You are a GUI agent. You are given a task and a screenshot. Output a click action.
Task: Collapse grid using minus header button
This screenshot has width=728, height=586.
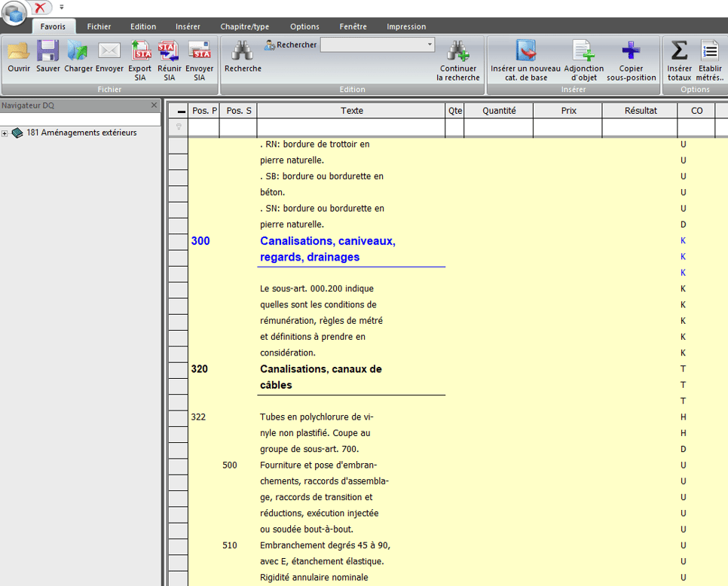coord(182,111)
